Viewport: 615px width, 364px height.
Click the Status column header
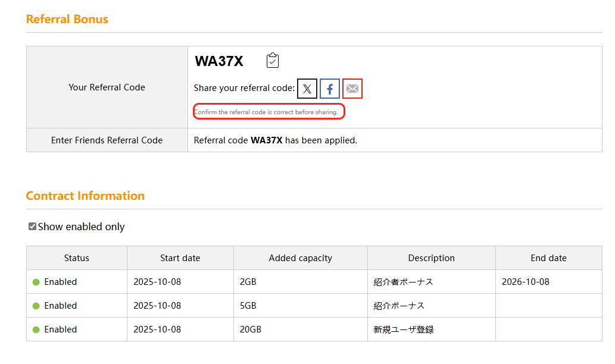click(x=77, y=258)
